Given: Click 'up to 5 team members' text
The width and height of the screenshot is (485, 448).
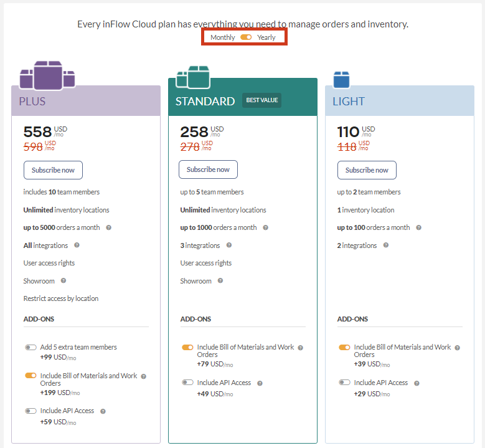Looking at the screenshot, I should tap(212, 192).
